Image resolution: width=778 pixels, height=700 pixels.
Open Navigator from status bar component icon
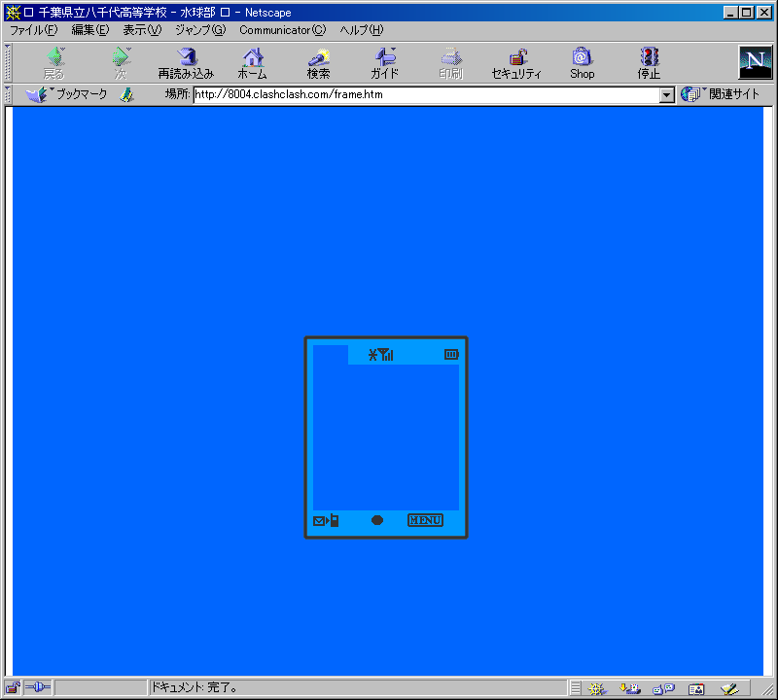597,688
